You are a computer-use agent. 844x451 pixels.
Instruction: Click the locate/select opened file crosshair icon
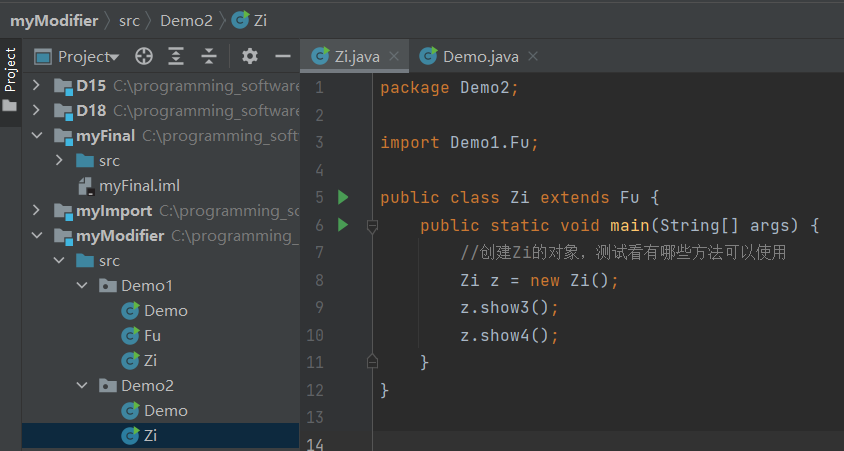144,56
